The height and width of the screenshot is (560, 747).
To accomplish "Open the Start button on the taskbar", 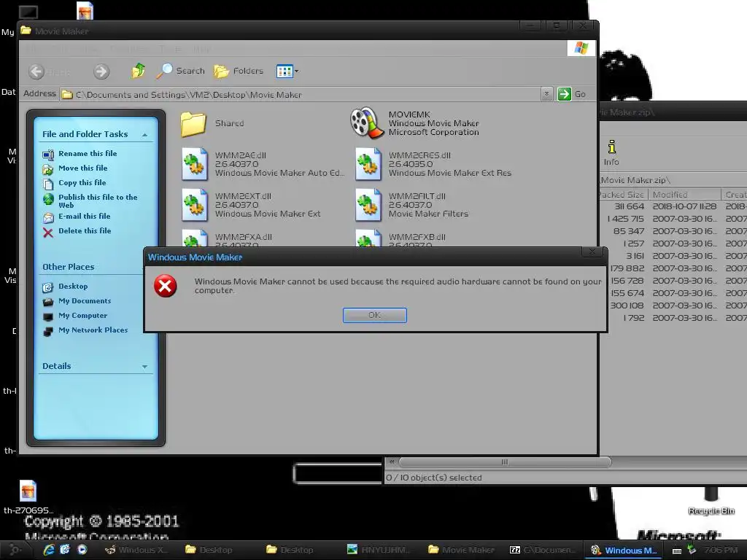I will pyautogui.click(x=15, y=550).
